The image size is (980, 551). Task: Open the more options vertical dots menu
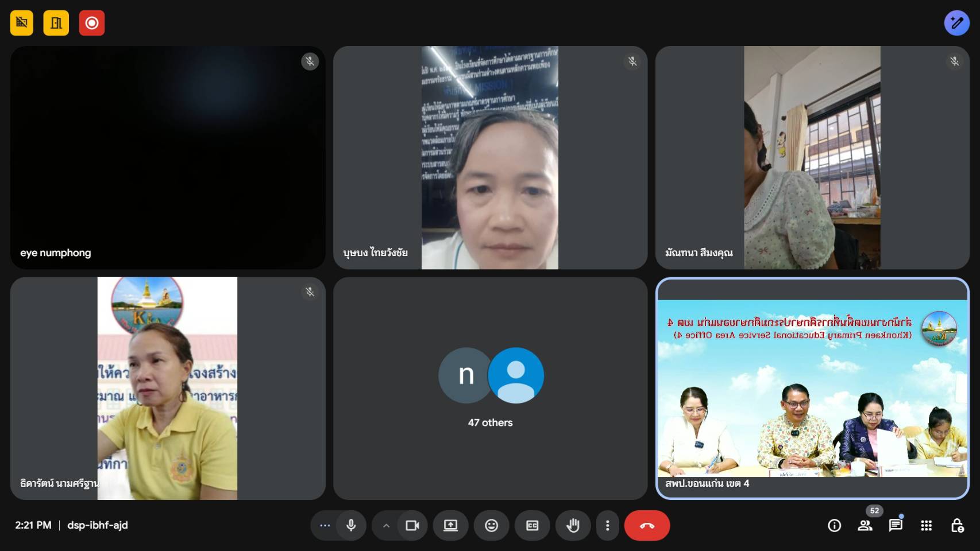[x=607, y=526]
